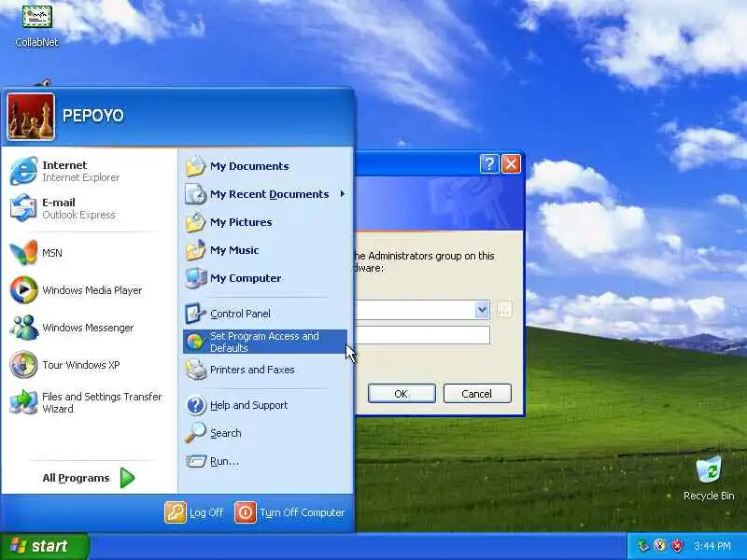Click the second tray icon beside shield
The image size is (747, 560).
click(x=660, y=545)
